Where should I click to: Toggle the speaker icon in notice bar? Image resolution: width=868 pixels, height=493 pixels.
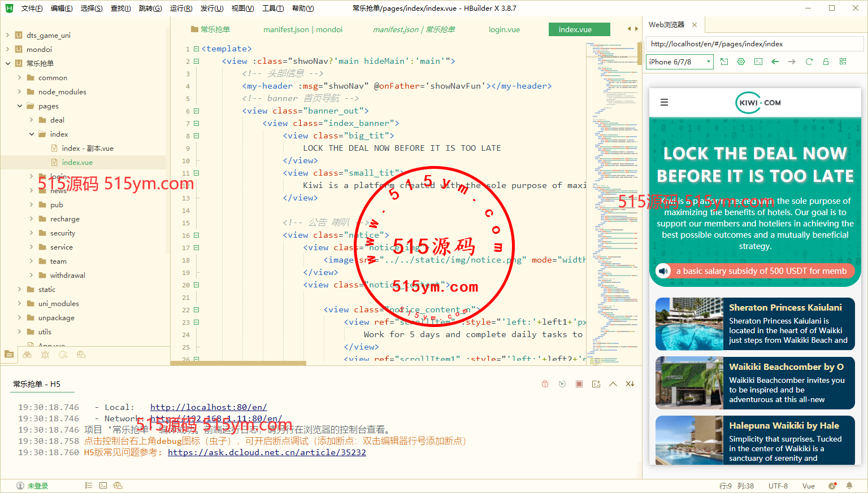[x=663, y=271]
